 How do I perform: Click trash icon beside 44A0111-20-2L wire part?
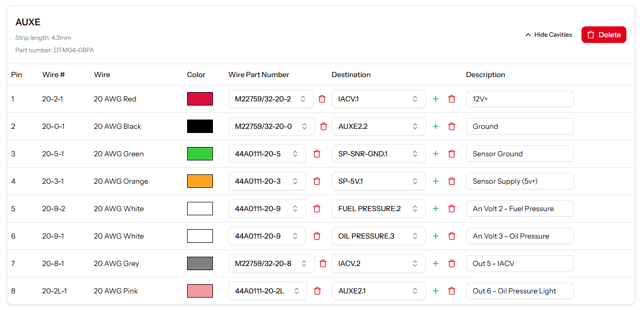(317, 291)
